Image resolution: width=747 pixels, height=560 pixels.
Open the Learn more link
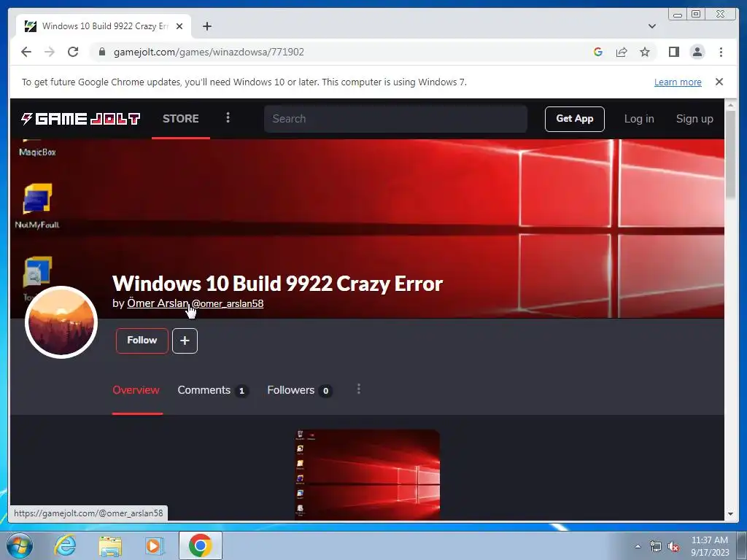(x=678, y=82)
